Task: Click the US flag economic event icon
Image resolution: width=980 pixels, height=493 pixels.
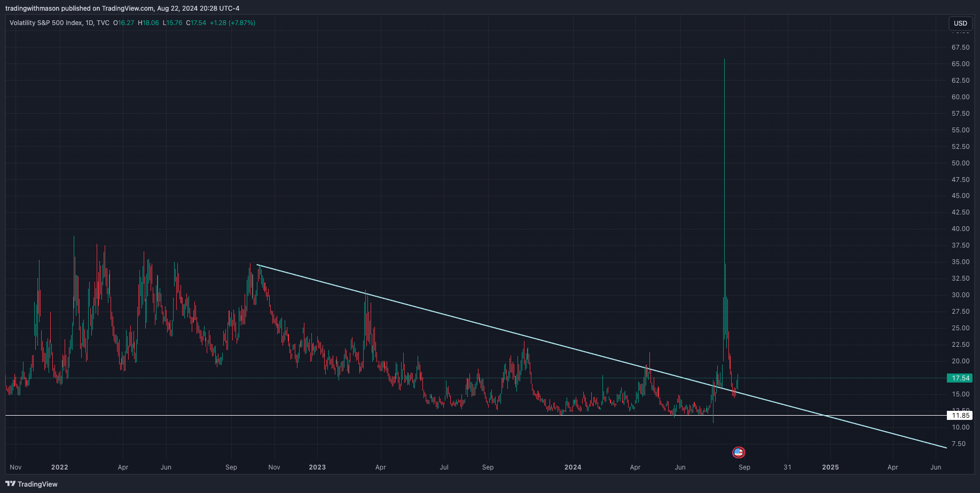Action: (x=738, y=452)
